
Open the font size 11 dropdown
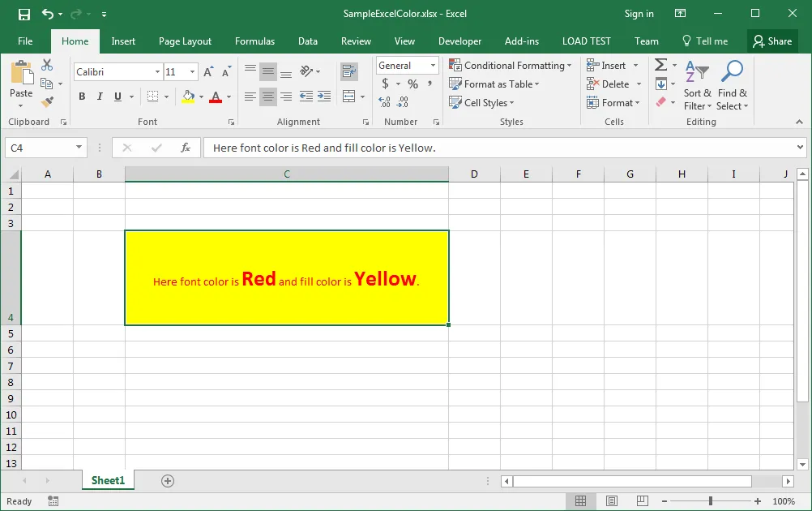192,72
